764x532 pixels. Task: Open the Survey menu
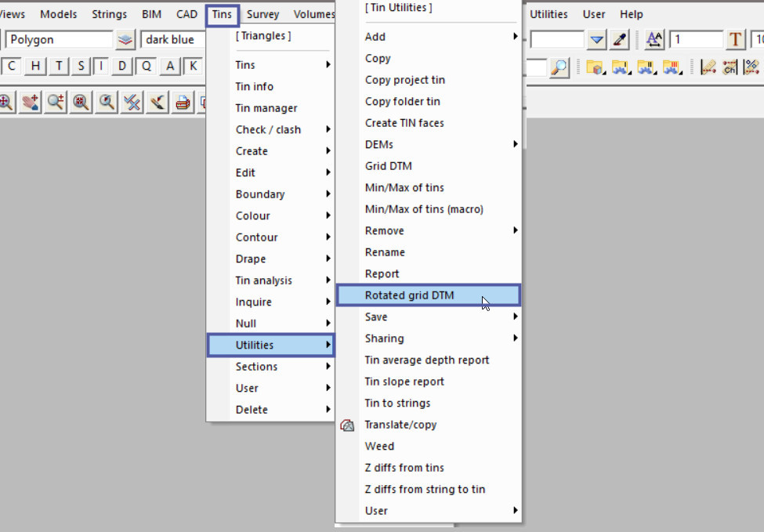(x=263, y=14)
